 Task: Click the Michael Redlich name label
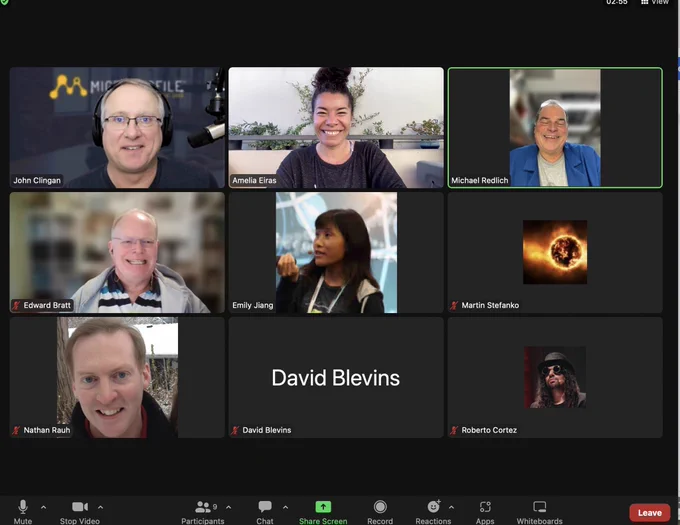(480, 180)
